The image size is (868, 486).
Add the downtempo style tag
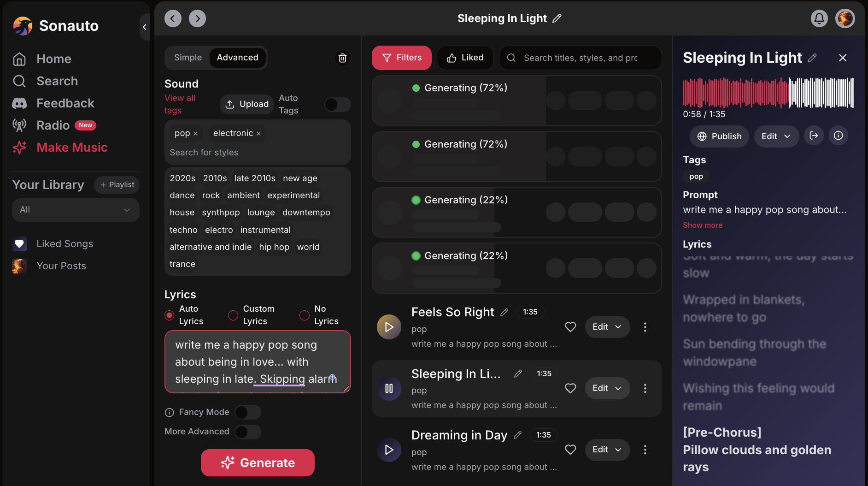(x=306, y=213)
